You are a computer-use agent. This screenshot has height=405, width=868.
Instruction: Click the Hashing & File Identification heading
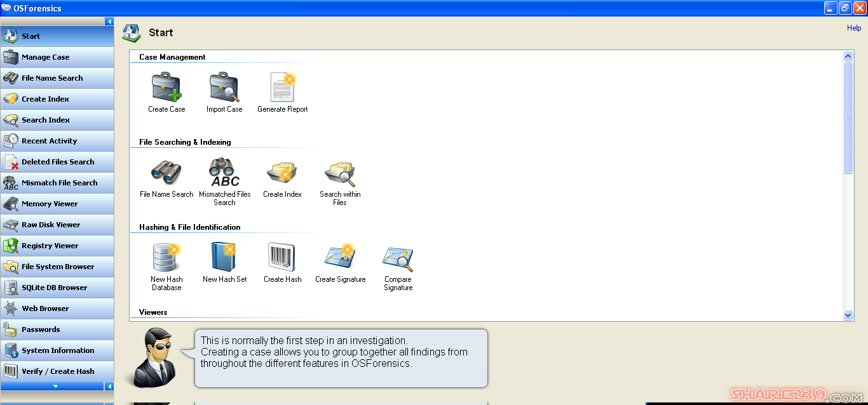(x=190, y=227)
